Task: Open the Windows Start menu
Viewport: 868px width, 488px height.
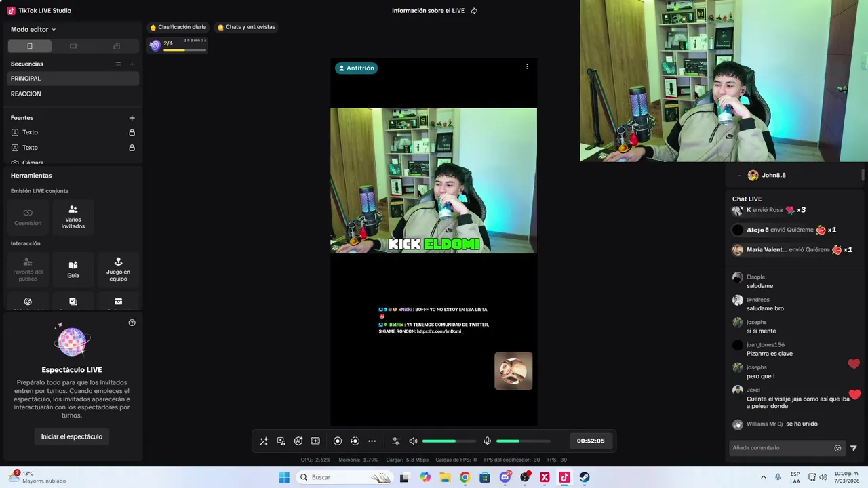Action: (283, 477)
